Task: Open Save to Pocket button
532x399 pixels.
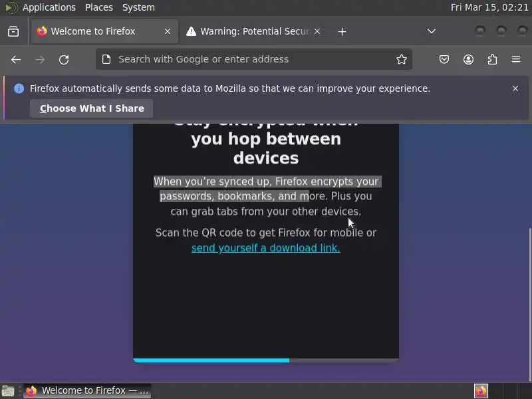Action: coord(444,60)
